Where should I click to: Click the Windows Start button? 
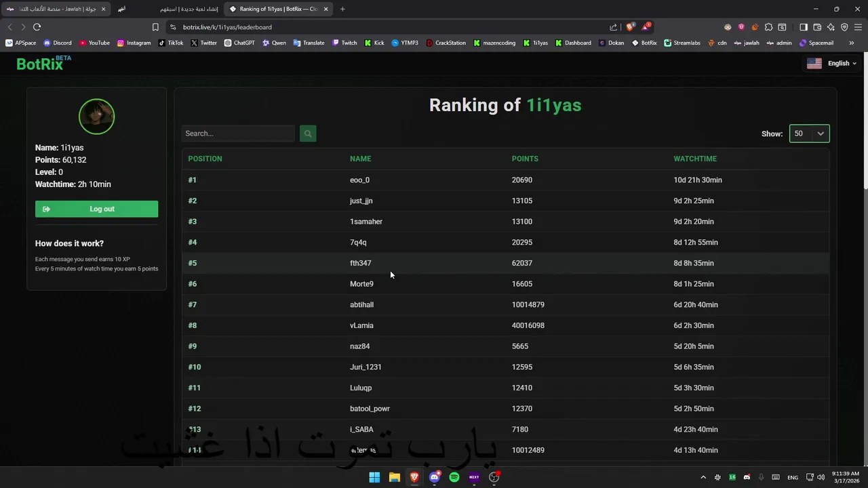click(374, 477)
